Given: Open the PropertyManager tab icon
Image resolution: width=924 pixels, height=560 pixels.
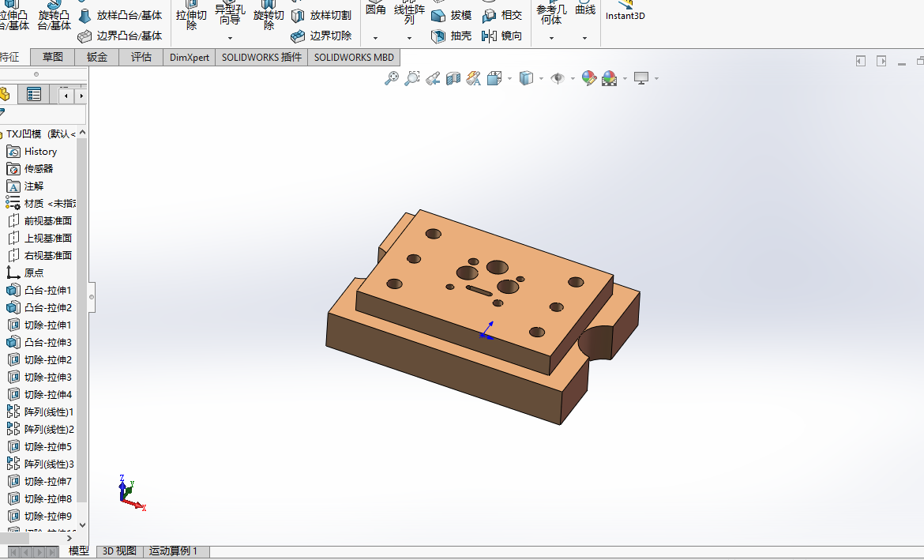Looking at the screenshot, I should tap(34, 95).
